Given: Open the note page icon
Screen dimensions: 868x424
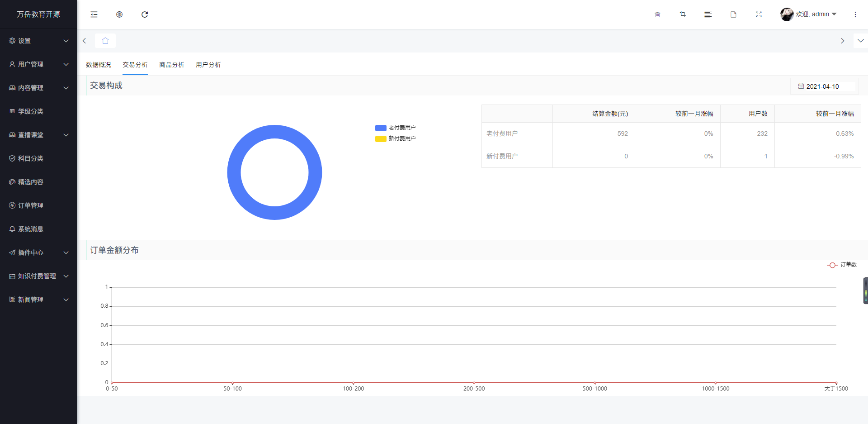Looking at the screenshot, I should (x=733, y=14).
